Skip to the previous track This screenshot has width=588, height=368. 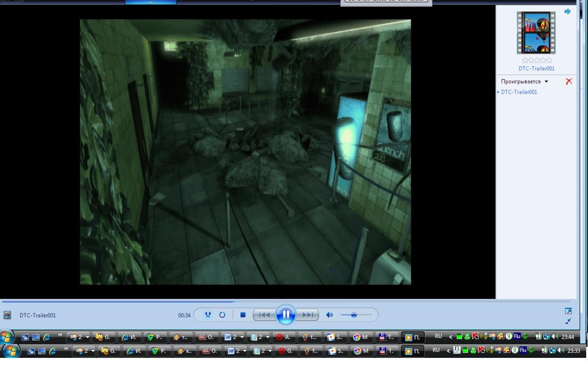(264, 315)
